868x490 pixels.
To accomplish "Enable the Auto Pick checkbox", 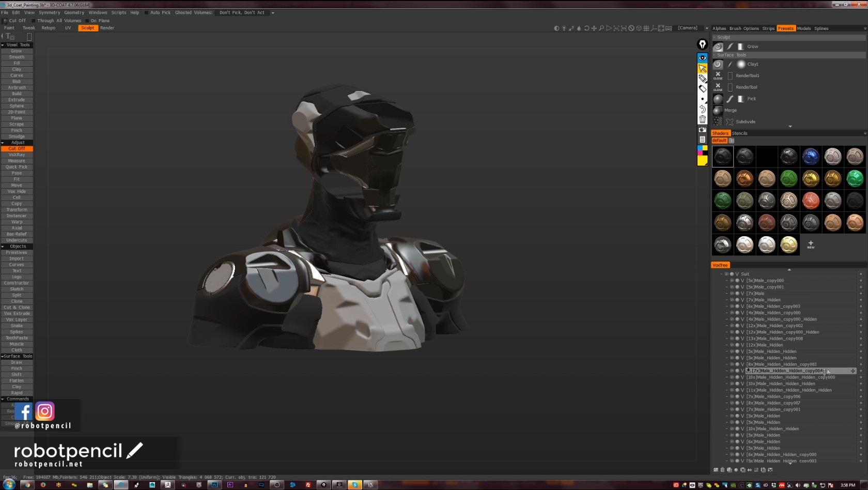I will click(x=147, y=13).
